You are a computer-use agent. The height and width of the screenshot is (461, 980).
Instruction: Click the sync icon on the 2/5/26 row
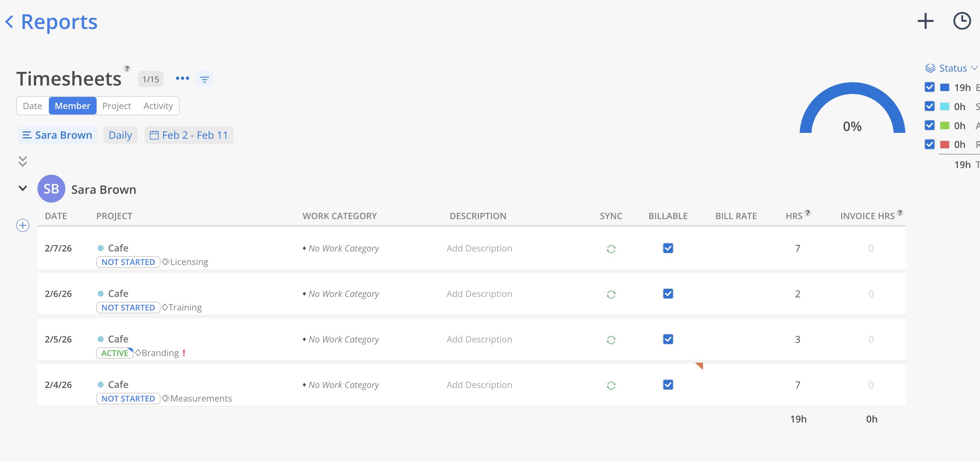point(610,340)
